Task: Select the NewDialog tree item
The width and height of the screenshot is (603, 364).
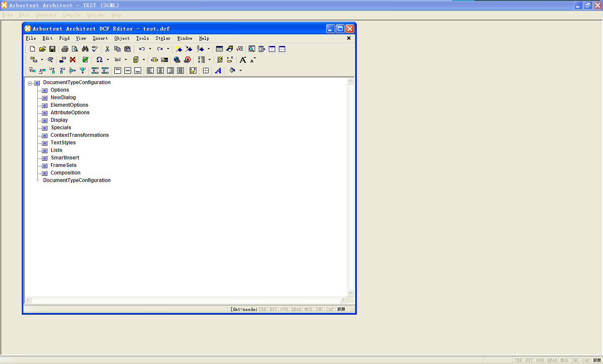Action: pos(63,97)
